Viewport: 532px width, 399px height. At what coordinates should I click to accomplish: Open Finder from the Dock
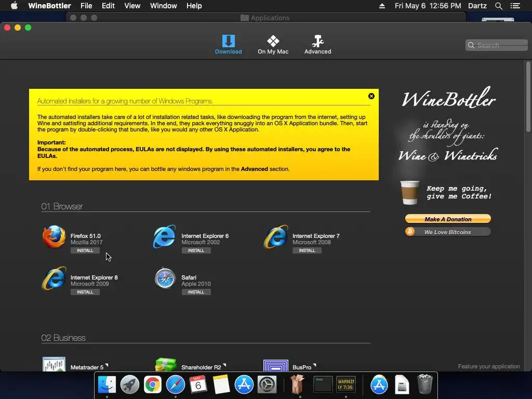[x=107, y=385]
